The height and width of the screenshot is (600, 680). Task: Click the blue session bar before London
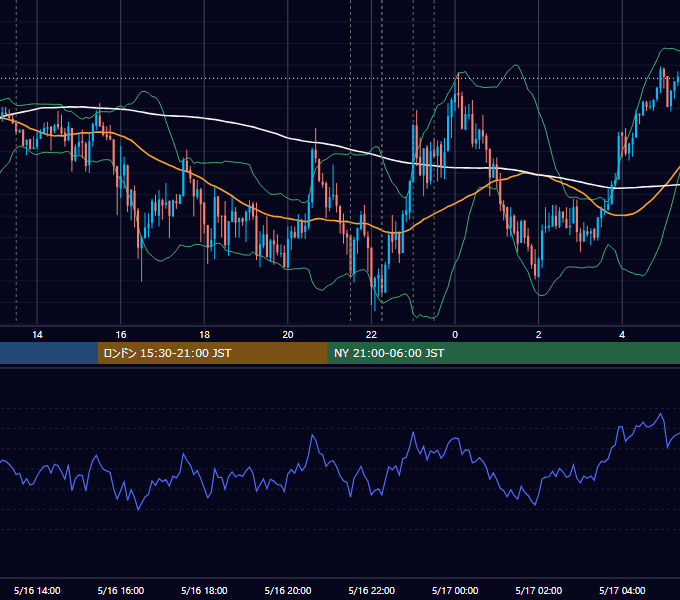click(49, 353)
